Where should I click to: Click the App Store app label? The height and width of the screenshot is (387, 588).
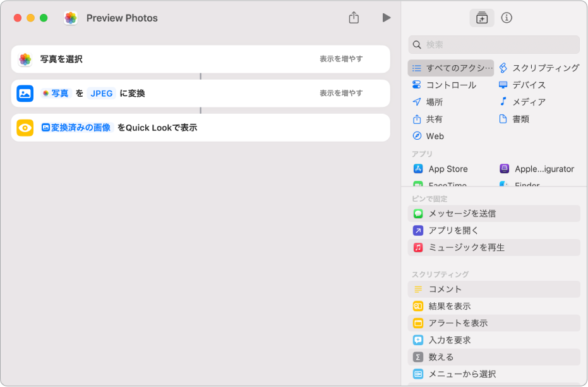point(448,169)
